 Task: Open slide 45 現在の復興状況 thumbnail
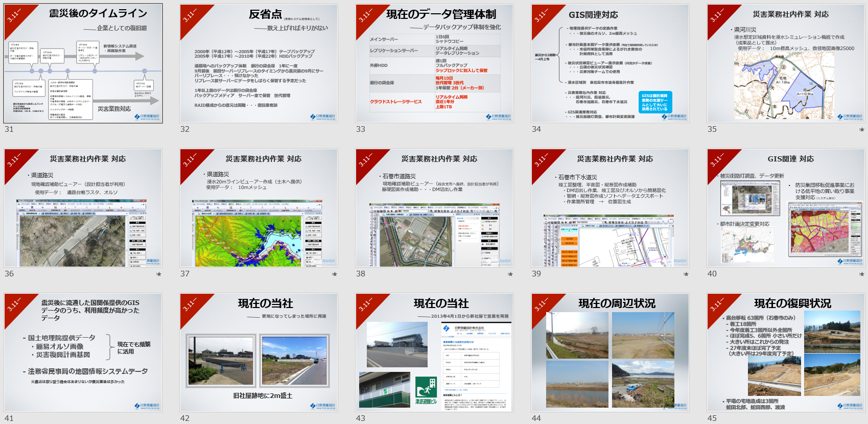point(786,352)
